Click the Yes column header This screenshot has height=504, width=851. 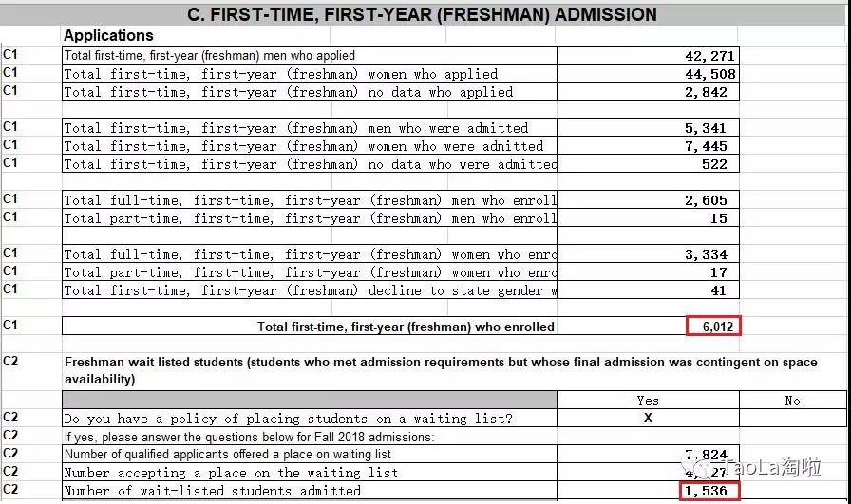pos(648,401)
